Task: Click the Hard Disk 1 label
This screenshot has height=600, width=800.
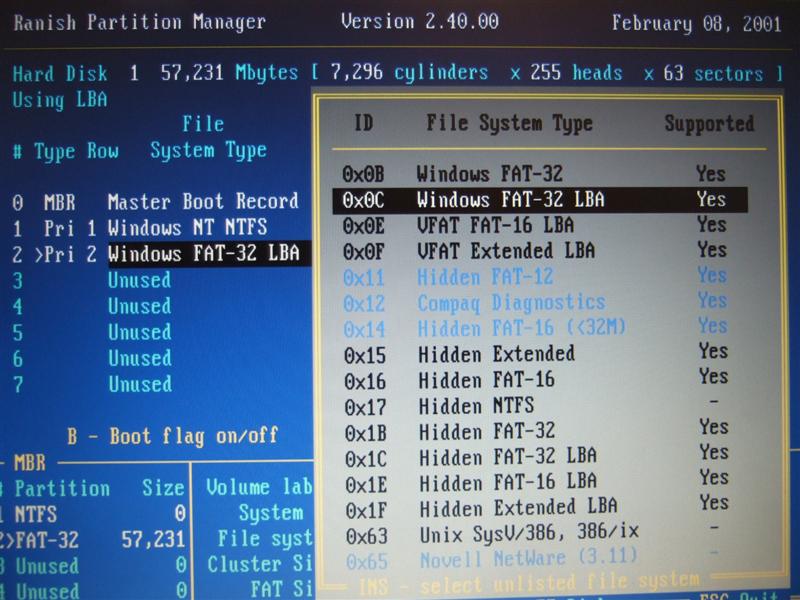Action: [76, 73]
